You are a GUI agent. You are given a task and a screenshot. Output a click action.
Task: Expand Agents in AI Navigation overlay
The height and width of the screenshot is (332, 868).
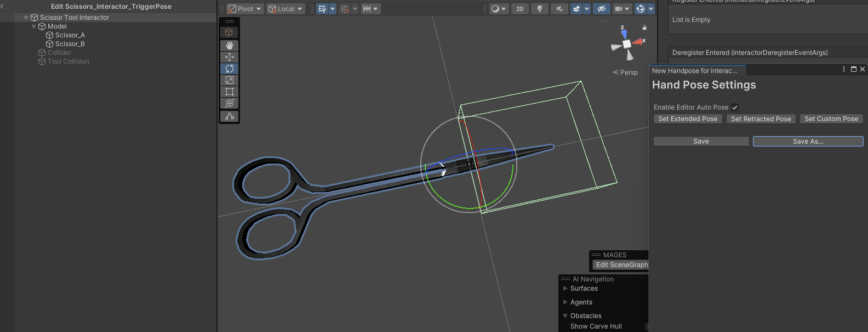click(565, 302)
